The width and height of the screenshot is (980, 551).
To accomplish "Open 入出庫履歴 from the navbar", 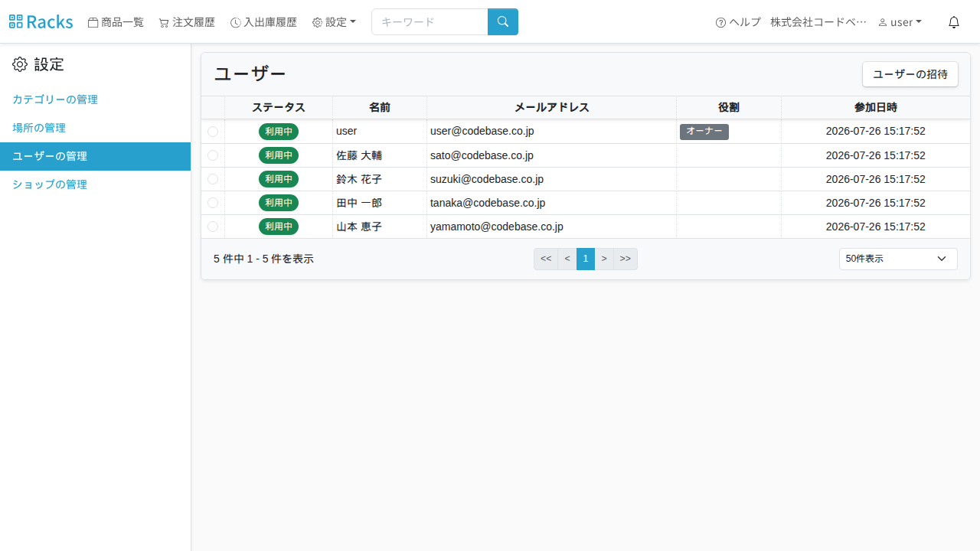I will (x=263, y=22).
